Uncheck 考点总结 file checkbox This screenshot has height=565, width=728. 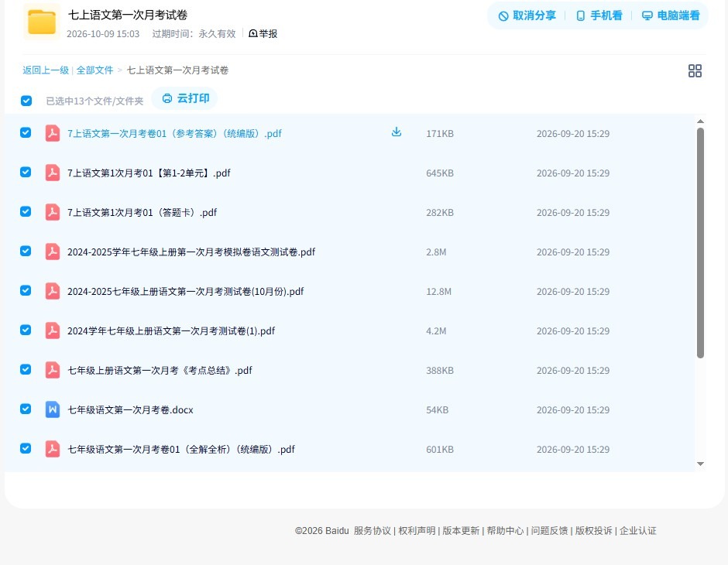(26, 369)
